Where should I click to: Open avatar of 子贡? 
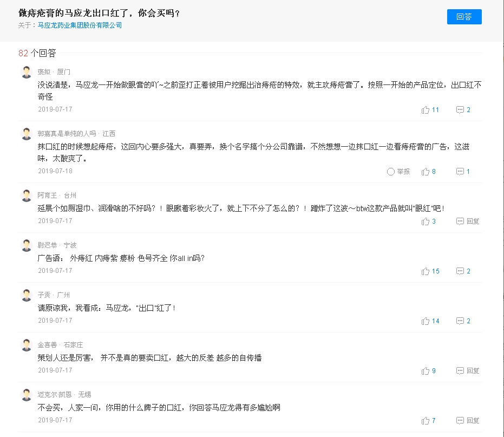click(x=27, y=295)
